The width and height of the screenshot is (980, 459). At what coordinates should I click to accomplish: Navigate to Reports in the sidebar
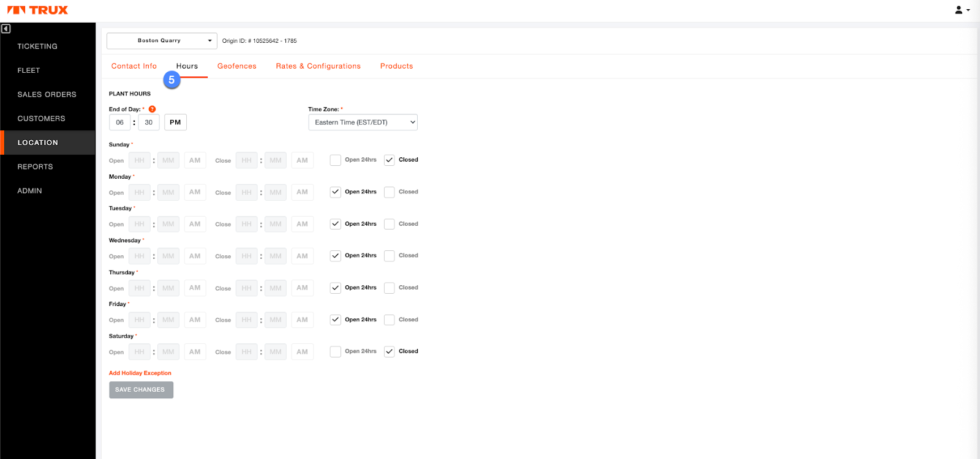pos(35,166)
